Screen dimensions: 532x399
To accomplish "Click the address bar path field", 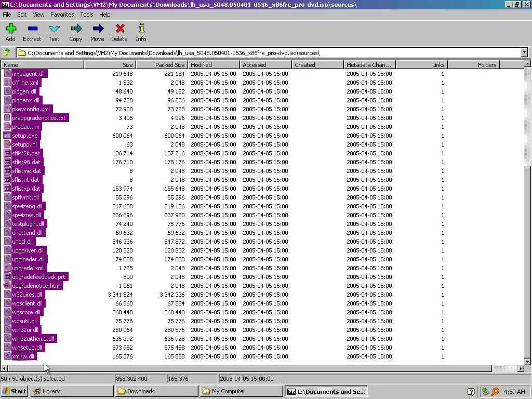I will click(269, 52).
